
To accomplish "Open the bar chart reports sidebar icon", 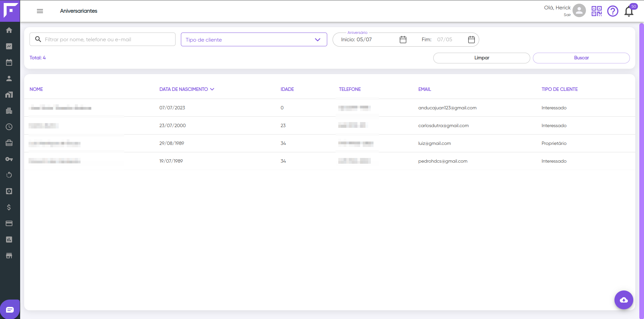I will point(9,240).
